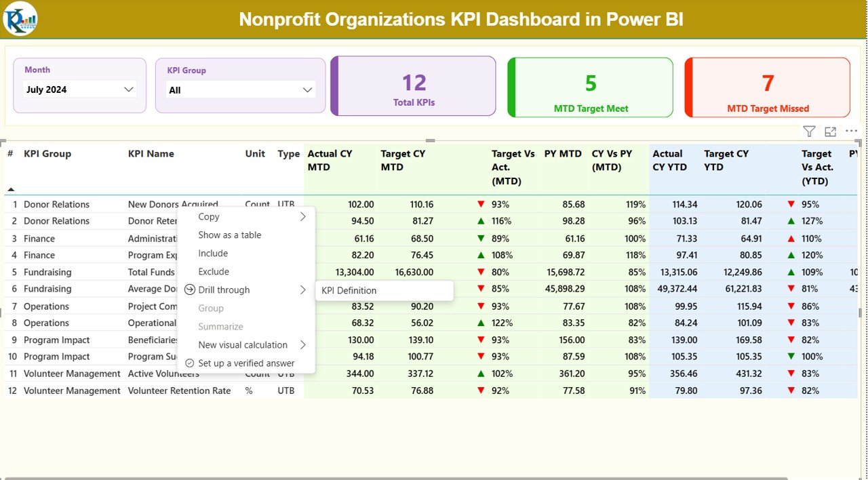The width and height of the screenshot is (868, 480).
Task: Click Set up a verified answer
Action: pos(247,363)
